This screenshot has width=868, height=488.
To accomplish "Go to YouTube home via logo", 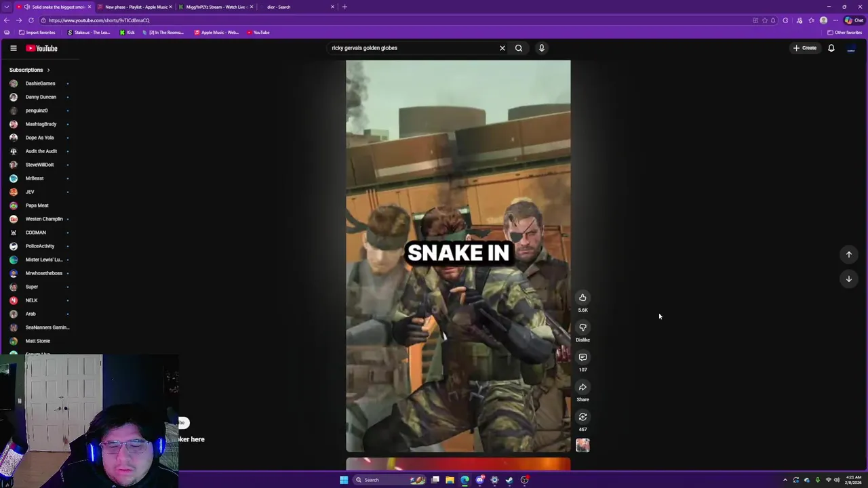I will 41,48.
